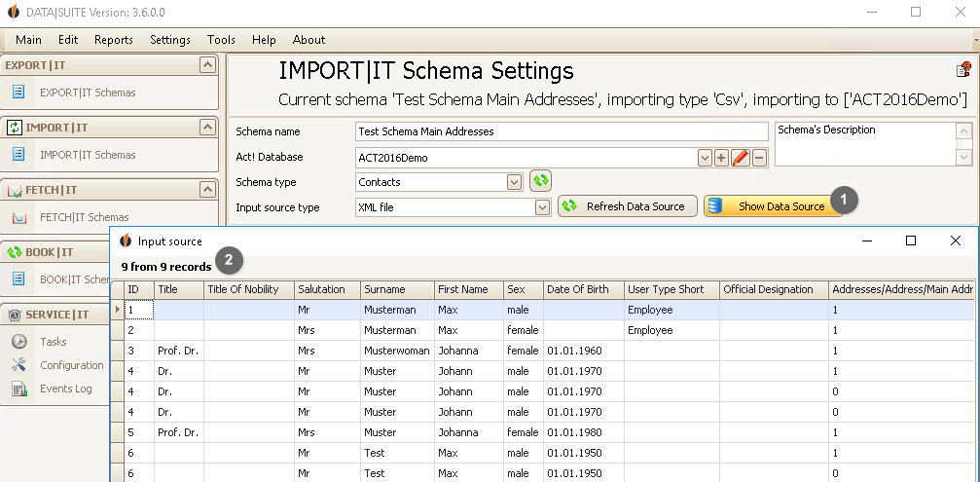Collapse the EXPORT|IT panel
Screen dimensions: 980x482
click(207, 64)
